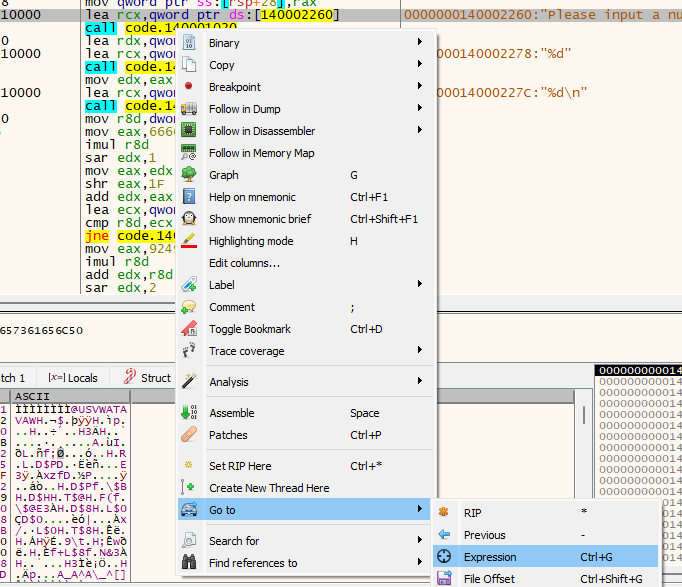Click the Assemble green arrow icon
Image resolution: width=682 pixels, height=587 pixels.
(x=189, y=412)
